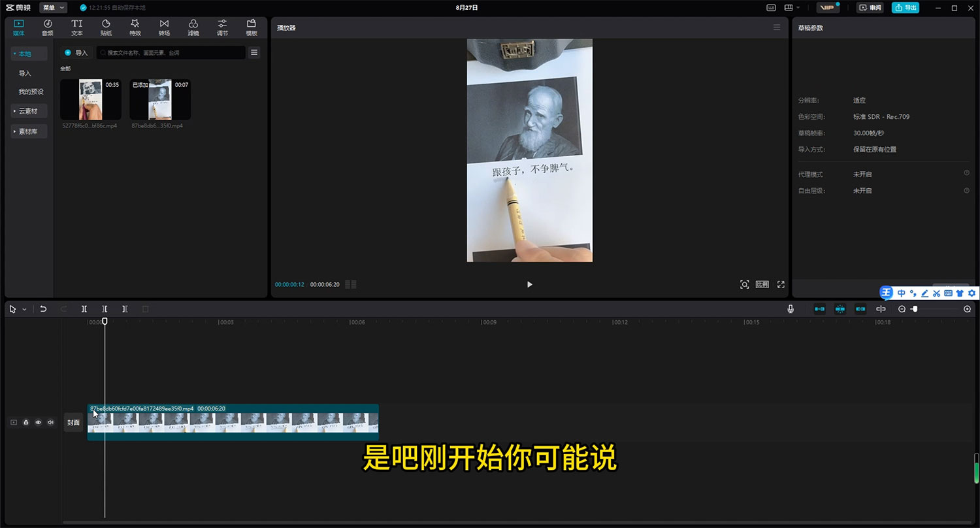
Task: Open the 菜单 dropdown in the title bar
Action: pos(54,8)
